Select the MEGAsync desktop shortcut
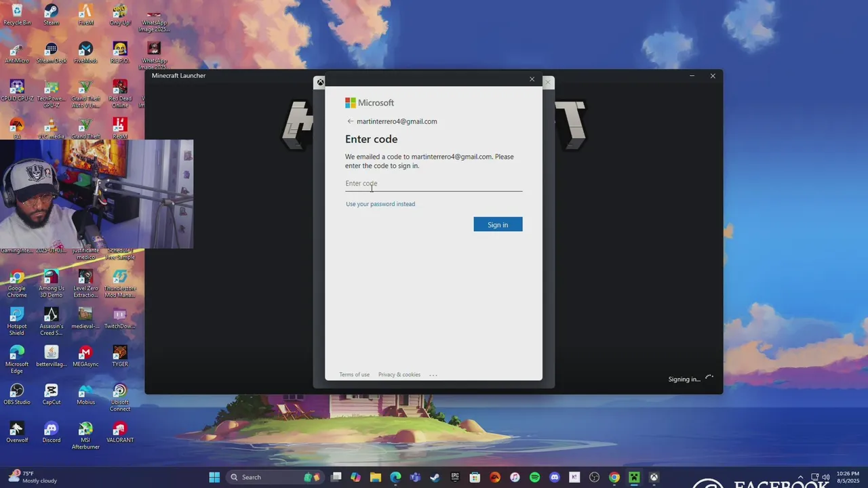The height and width of the screenshot is (488, 868). (x=85, y=357)
